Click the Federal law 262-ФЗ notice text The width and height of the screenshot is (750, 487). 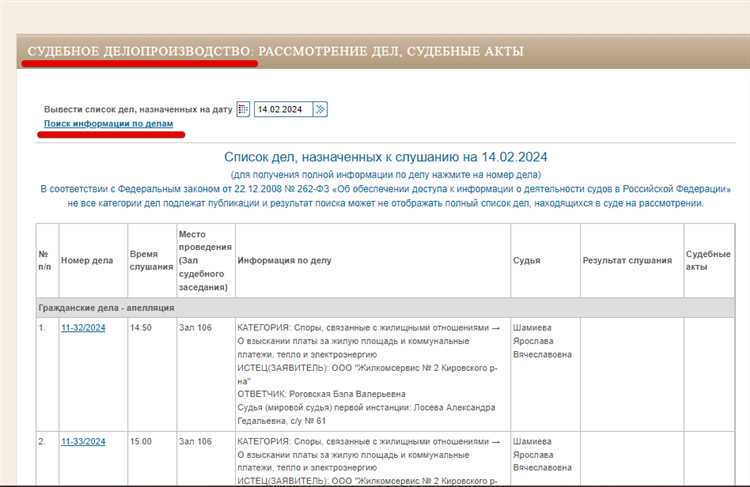pos(386,196)
